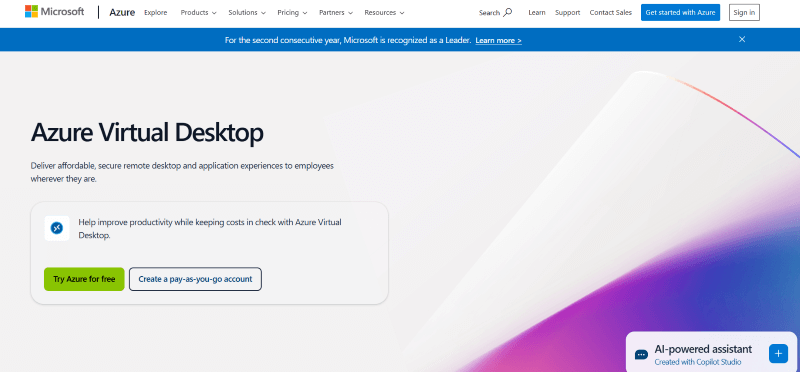800x372 pixels.
Task: Click Get started with Azure button
Action: coord(680,13)
